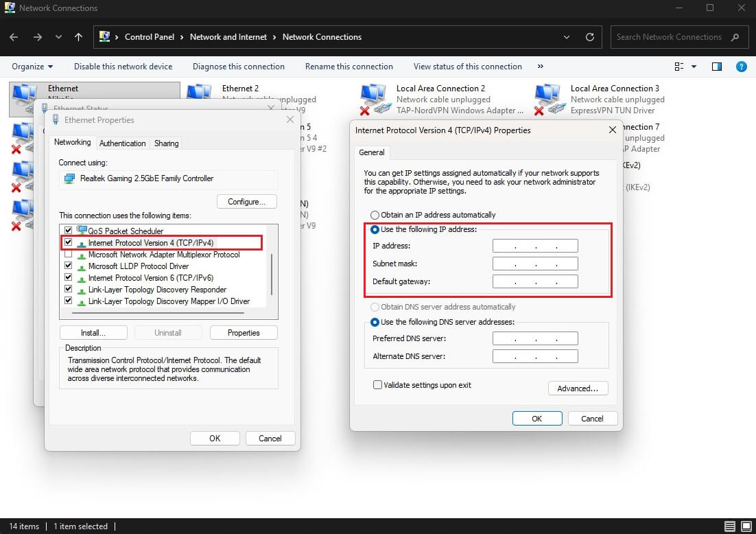This screenshot has height=534, width=756.
Task: Check Validate settings upon exit
Action: 377,384
